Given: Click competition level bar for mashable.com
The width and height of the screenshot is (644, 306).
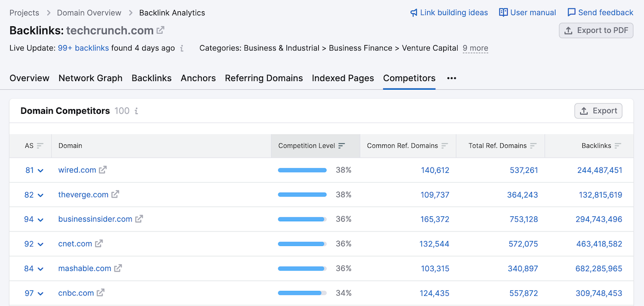Looking at the screenshot, I should [302, 268].
